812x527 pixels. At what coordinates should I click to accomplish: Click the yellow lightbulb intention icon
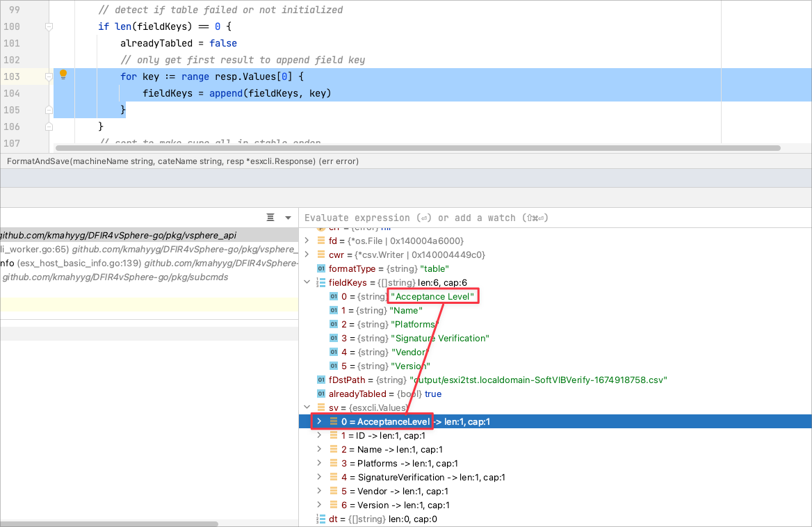coord(63,74)
